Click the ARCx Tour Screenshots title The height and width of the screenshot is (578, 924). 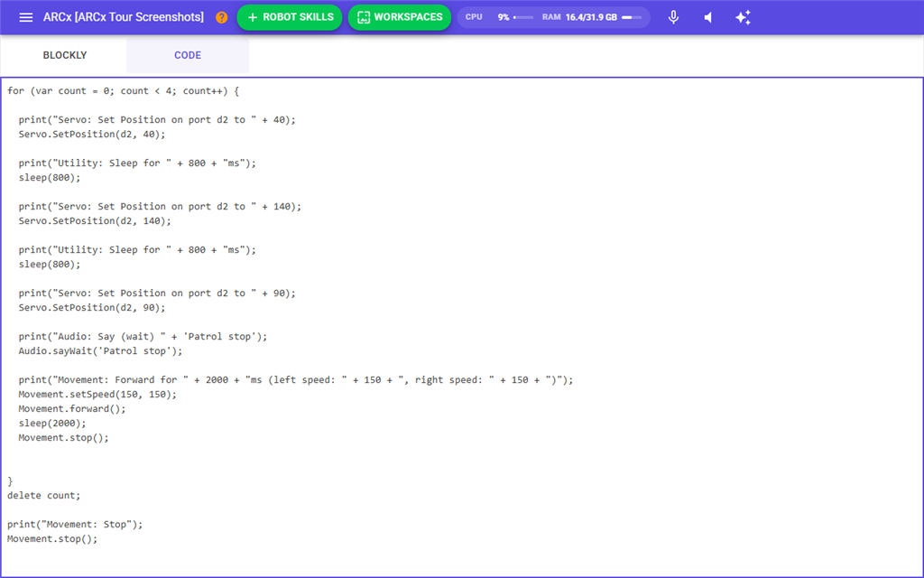pos(123,17)
